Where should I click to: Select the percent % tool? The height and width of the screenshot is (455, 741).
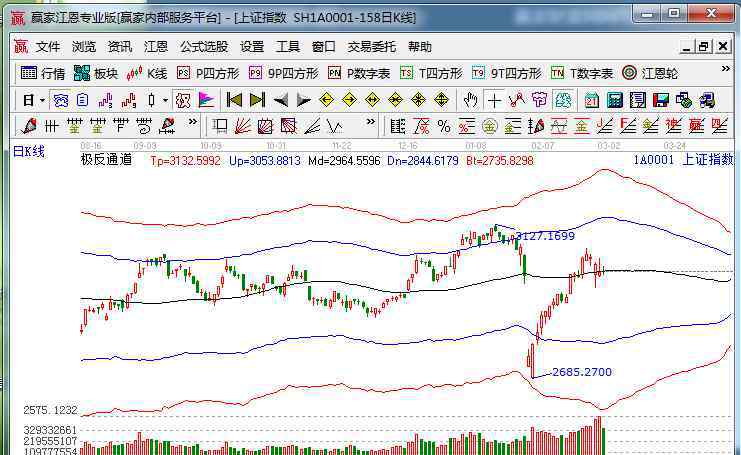pyautogui.click(x=444, y=126)
